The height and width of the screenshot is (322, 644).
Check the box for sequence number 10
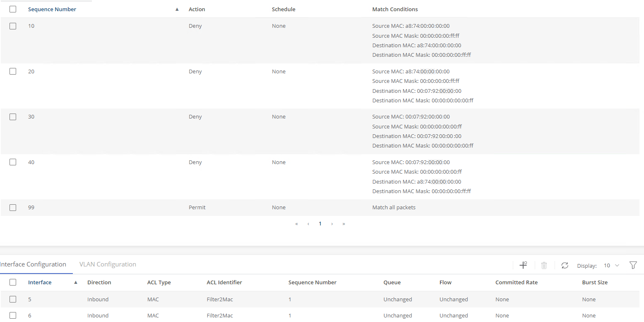(13, 26)
